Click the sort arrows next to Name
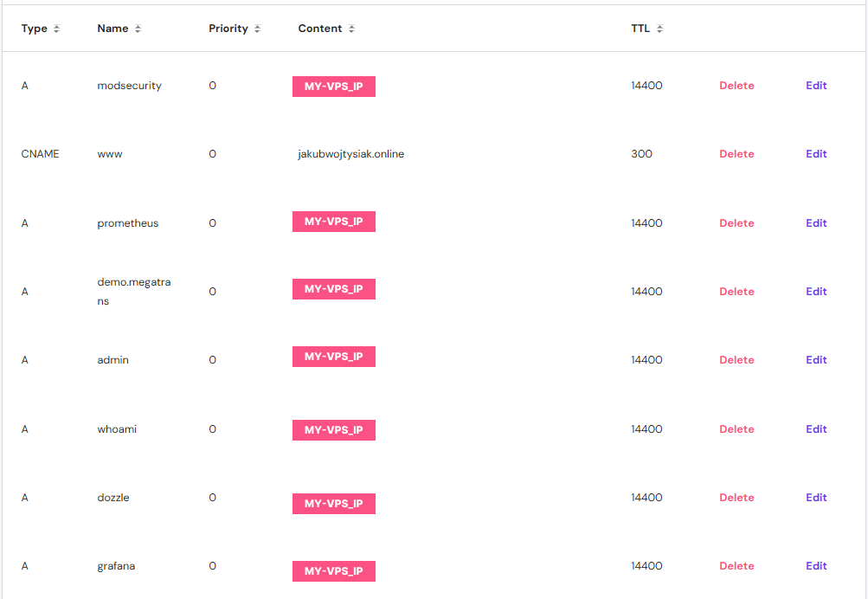Viewport: 868px width, 599px height. (x=138, y=29)
